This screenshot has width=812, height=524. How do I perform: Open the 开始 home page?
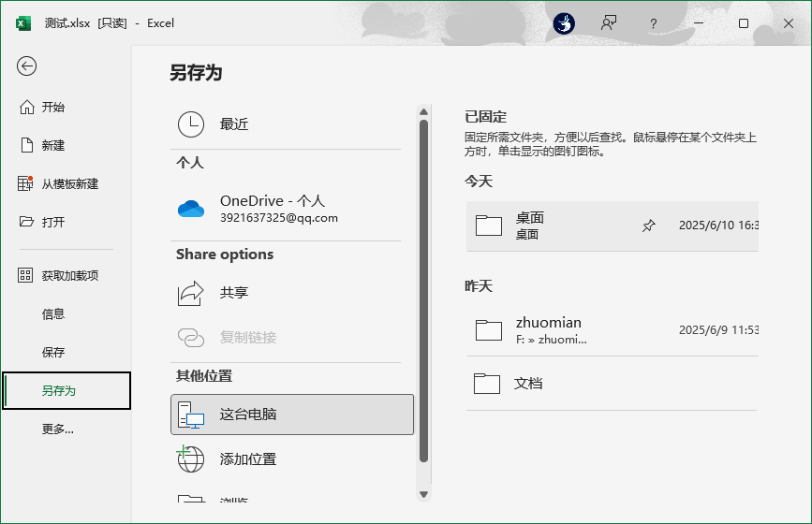pyautogui.click(x=66, y=107)
